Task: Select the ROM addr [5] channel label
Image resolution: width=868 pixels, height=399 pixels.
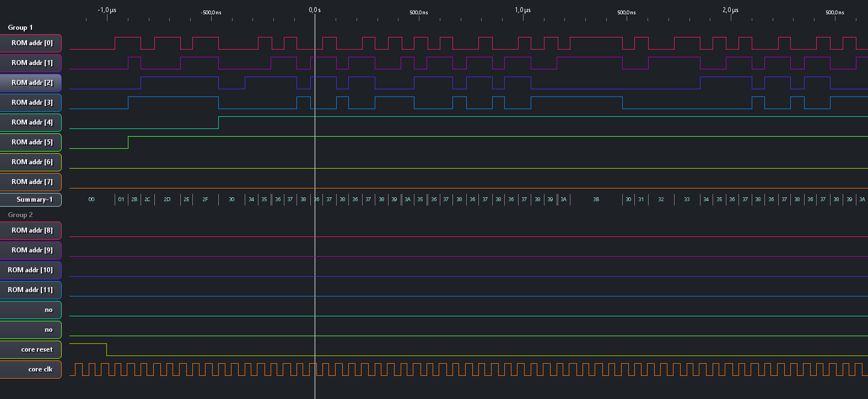Action: point(30,142)
